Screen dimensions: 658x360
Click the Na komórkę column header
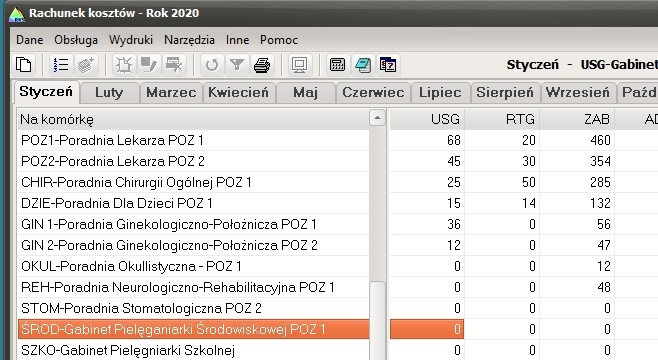193,119
